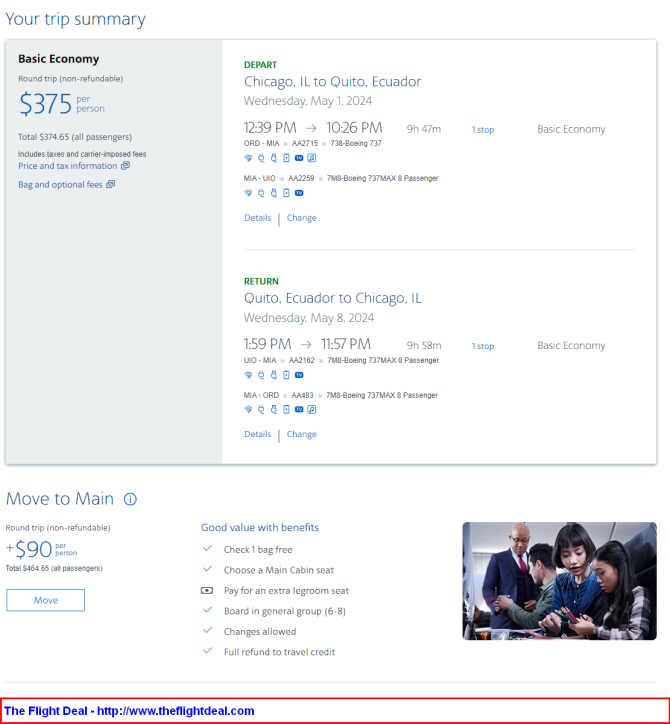
Task: Click personal device entertainment icon for AA2259
Action: (x=286, y=193)
